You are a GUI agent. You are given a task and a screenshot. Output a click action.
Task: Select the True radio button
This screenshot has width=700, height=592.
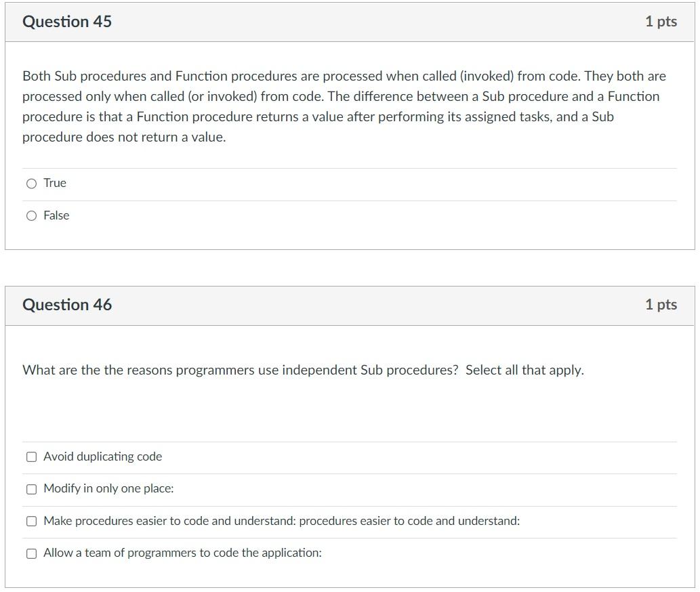(31, 183)
